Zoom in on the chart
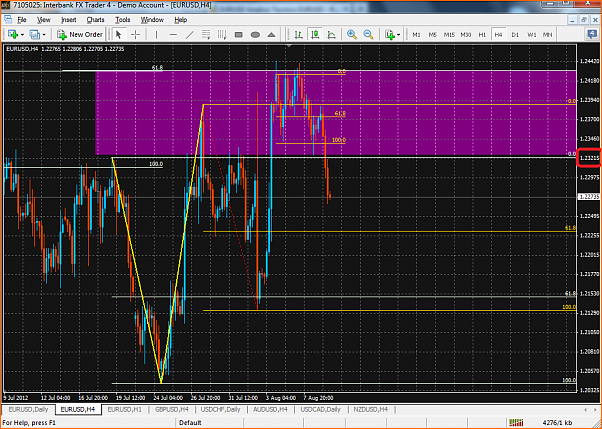 click(352, 35)
